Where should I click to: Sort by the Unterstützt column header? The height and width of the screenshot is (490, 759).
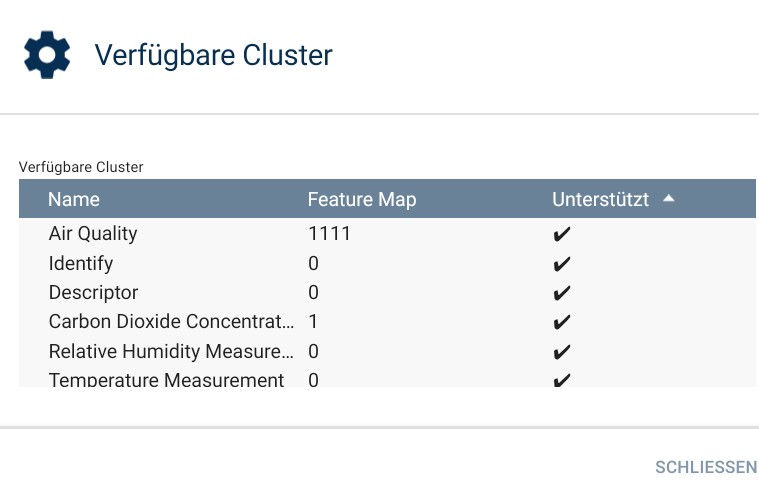click(600, 199)
